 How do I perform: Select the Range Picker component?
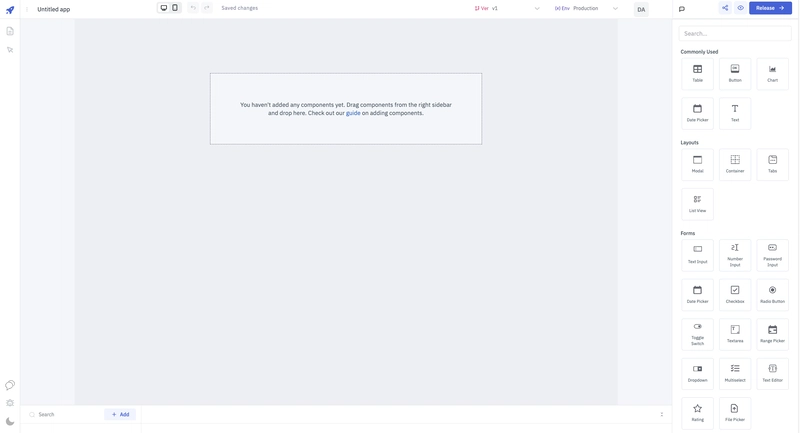[772, 334]
